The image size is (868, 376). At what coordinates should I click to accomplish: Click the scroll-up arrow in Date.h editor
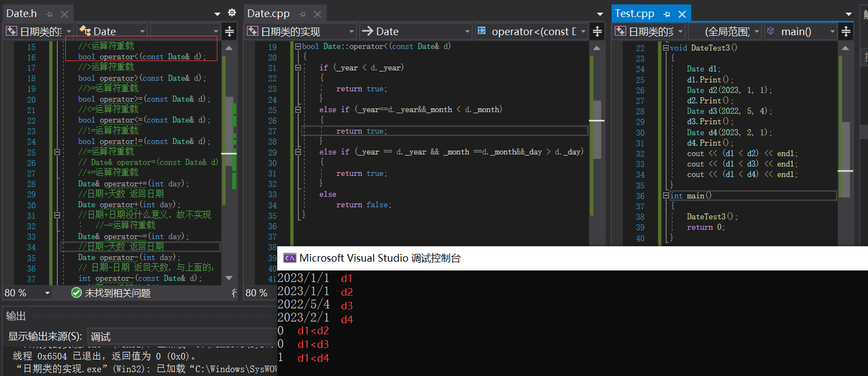[229, 48]
